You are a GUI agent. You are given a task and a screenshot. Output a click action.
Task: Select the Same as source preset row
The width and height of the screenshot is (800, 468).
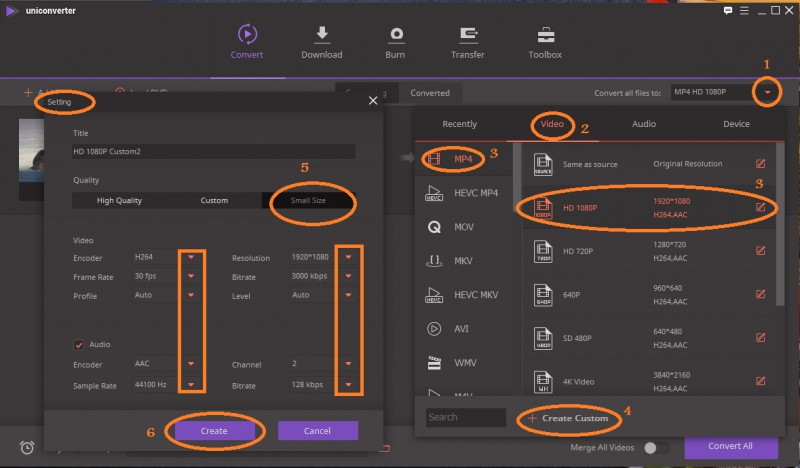coord(649,164)
